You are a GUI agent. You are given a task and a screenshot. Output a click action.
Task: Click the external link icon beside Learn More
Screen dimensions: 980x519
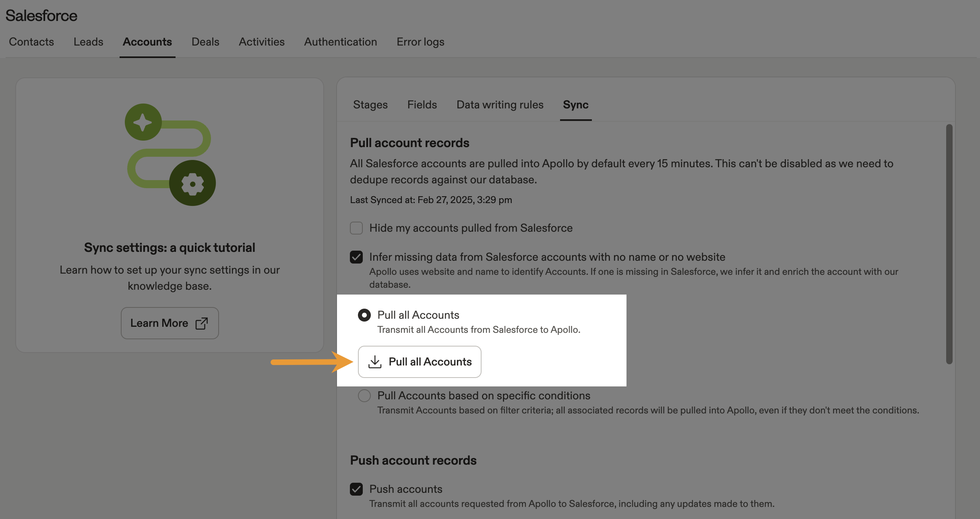coord(202,323)
